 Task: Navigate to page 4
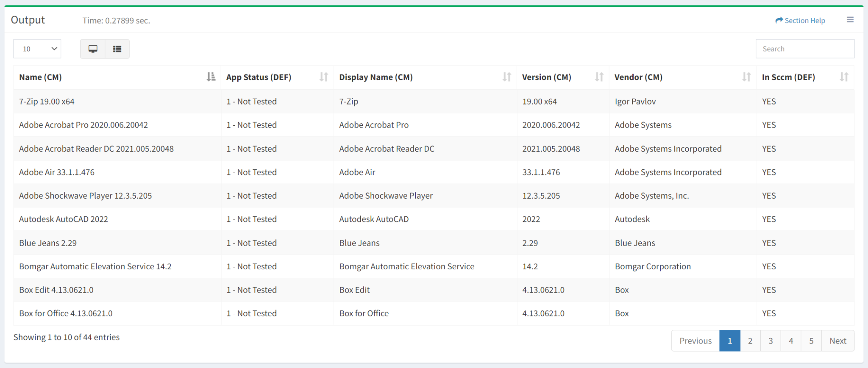791,341
